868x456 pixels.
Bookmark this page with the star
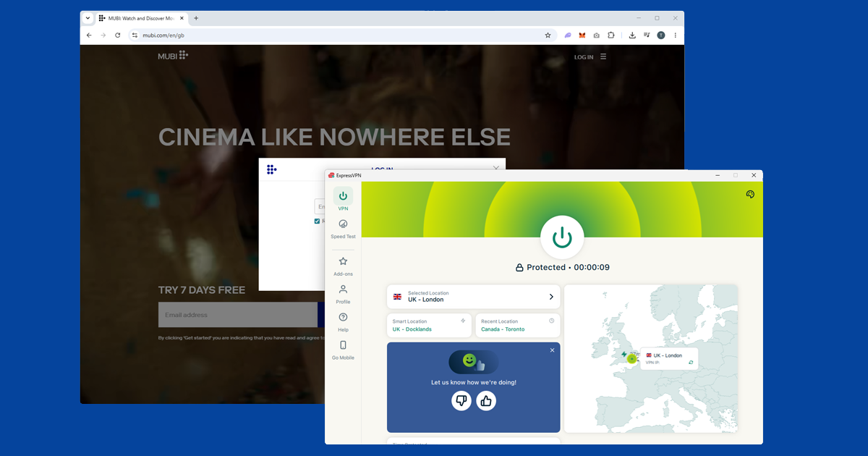coord(548,35)
